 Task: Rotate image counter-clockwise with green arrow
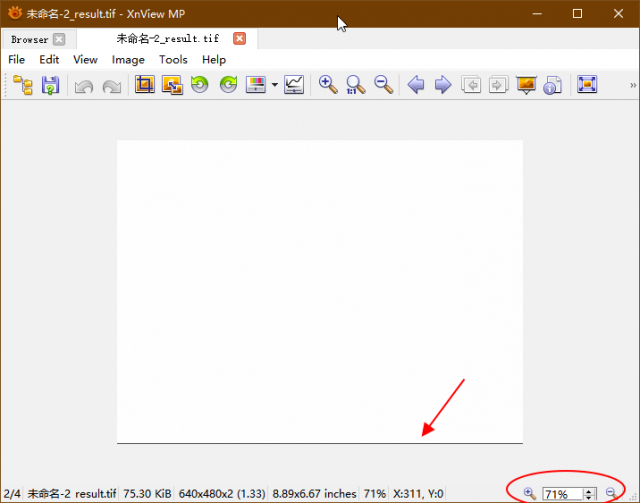point(200,85)
